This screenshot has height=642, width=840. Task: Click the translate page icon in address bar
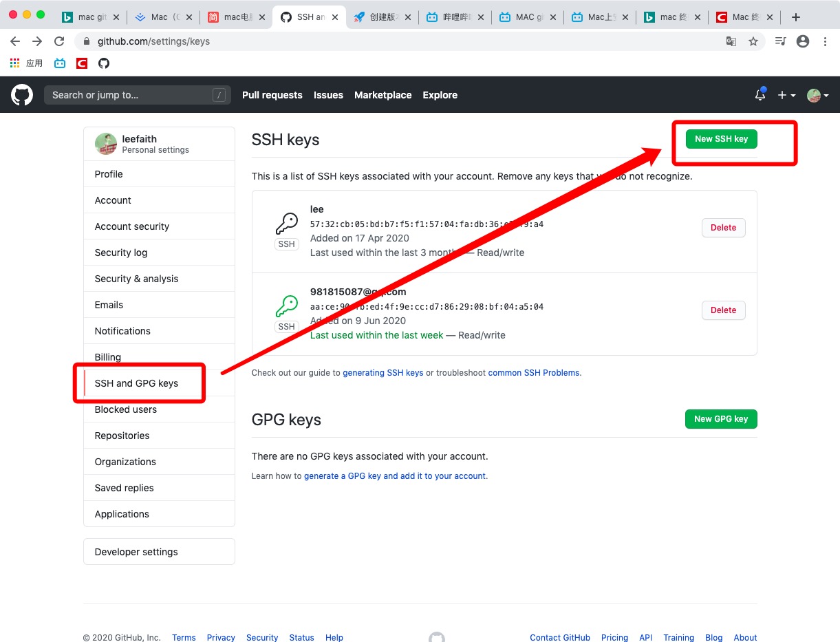731,41
